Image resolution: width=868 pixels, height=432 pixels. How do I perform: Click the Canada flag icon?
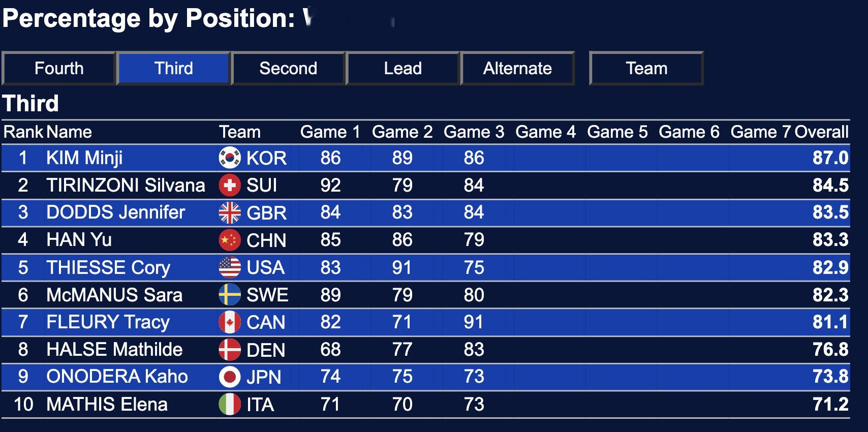tap(230, 322)
